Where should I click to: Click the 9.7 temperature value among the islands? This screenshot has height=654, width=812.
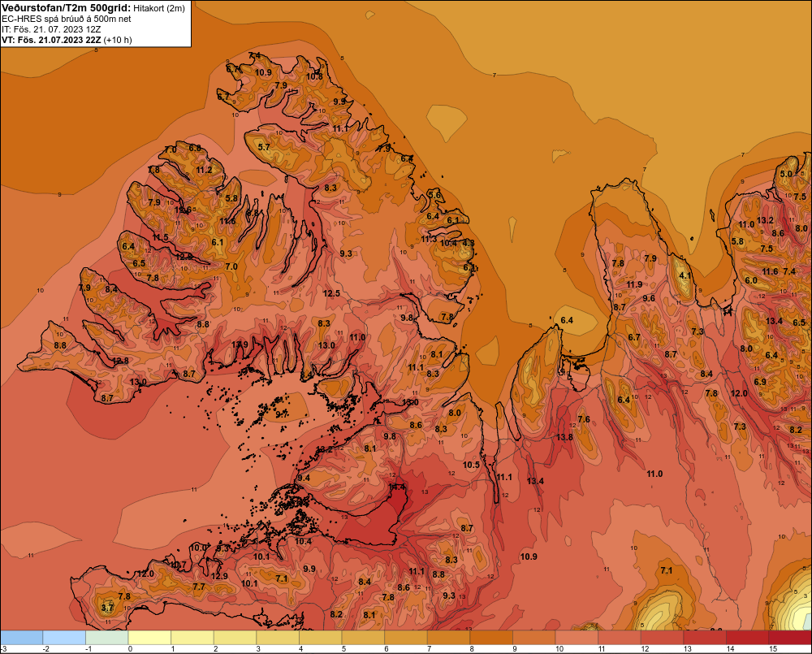282,414
